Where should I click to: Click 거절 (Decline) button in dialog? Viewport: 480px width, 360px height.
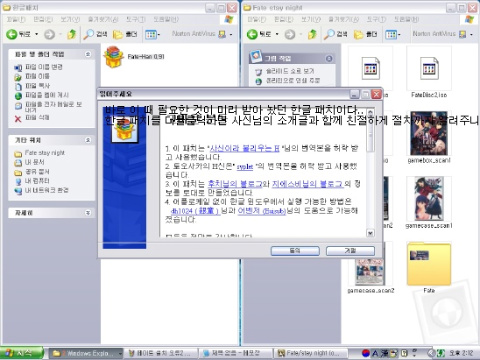pyautogui.click(x=350, y=251)
